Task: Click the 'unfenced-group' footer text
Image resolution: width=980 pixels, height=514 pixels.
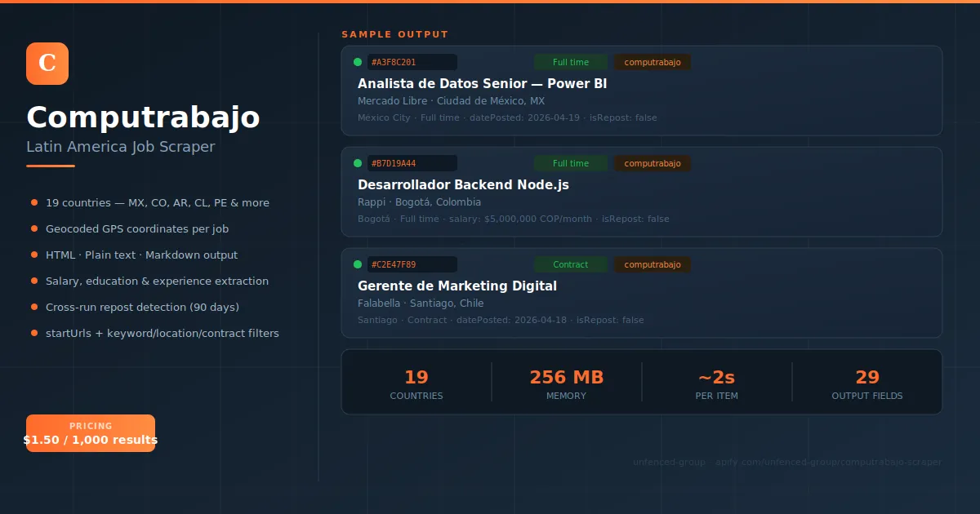Action: pyautogui.click(x=669, y=462)
